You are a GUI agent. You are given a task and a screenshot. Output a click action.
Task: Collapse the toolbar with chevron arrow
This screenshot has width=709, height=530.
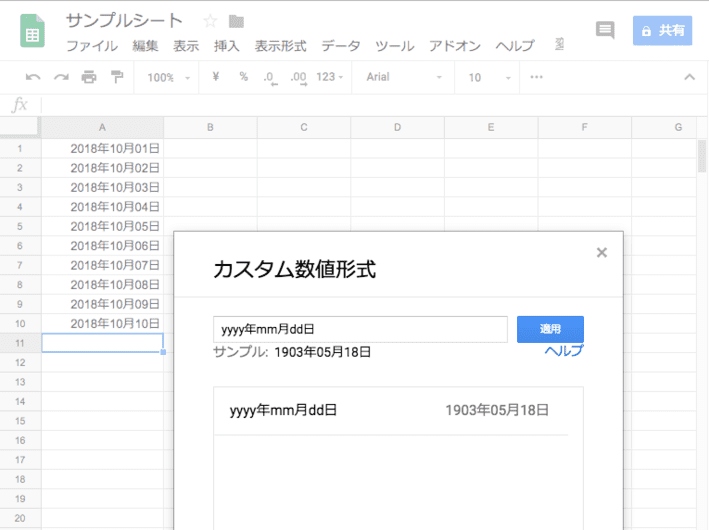coord(688,77)
